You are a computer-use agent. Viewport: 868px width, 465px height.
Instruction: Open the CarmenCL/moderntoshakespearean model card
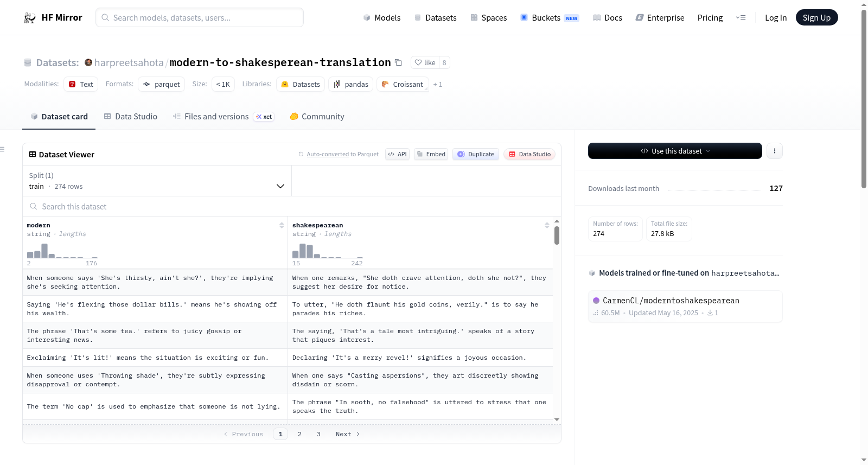point(685,307)
